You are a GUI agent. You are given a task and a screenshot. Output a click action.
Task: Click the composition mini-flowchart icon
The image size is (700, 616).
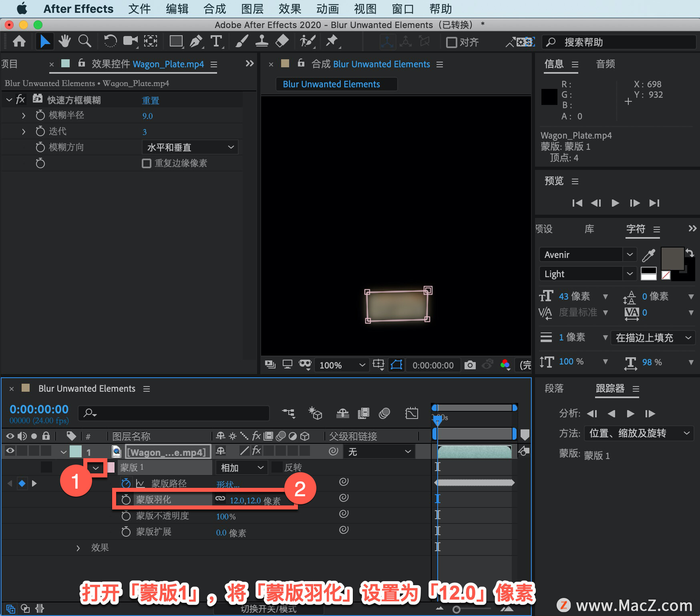click(288, 413)
